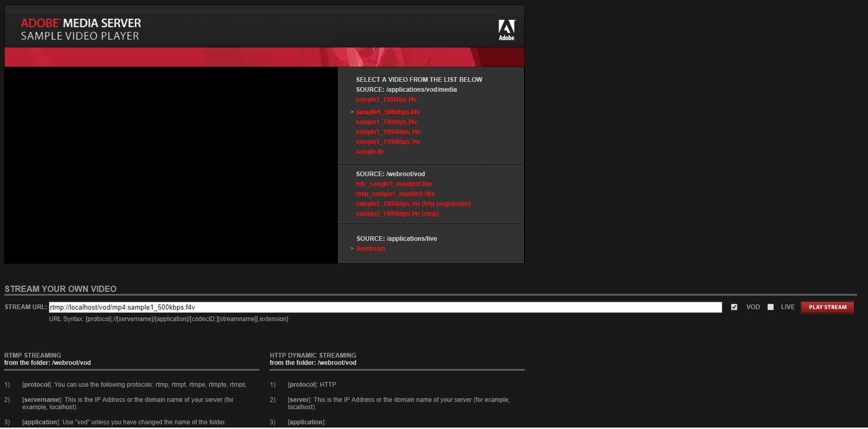Start the livestream source
Image resolution: width=868 pixels, height=429 pixels.
(x=371, y=249)
